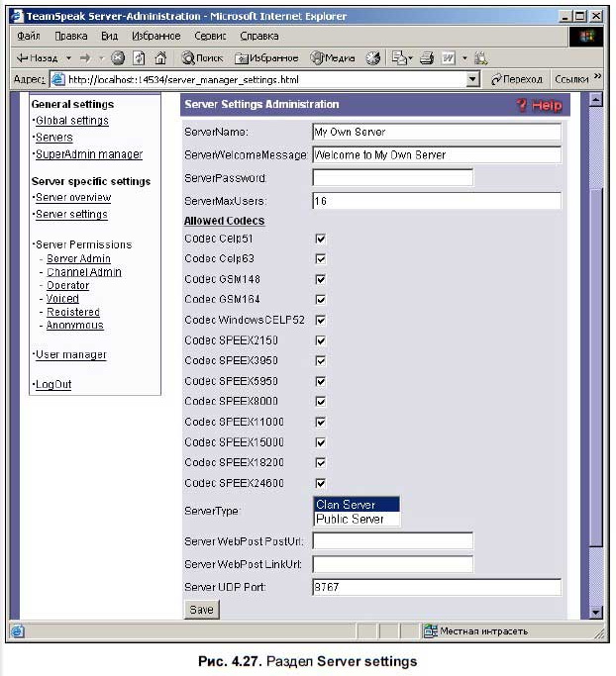Open the Search (Поиск) toolbar button
This screenshot has width=616, height=676.
click(202, 58)
